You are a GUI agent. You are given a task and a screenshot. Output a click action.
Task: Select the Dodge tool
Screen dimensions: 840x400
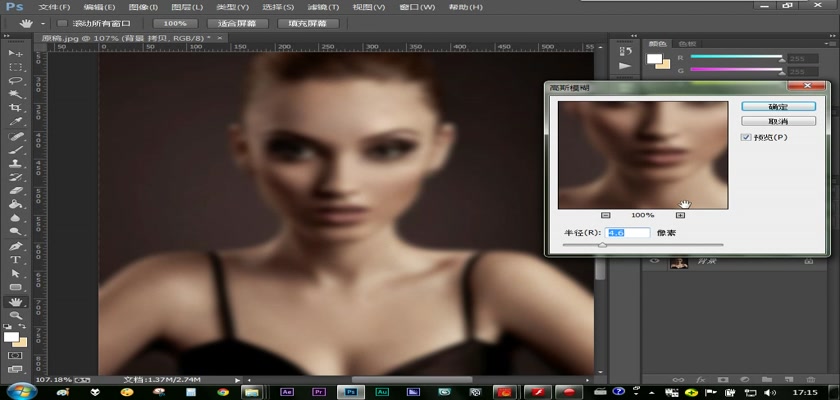tap(16, 231)
